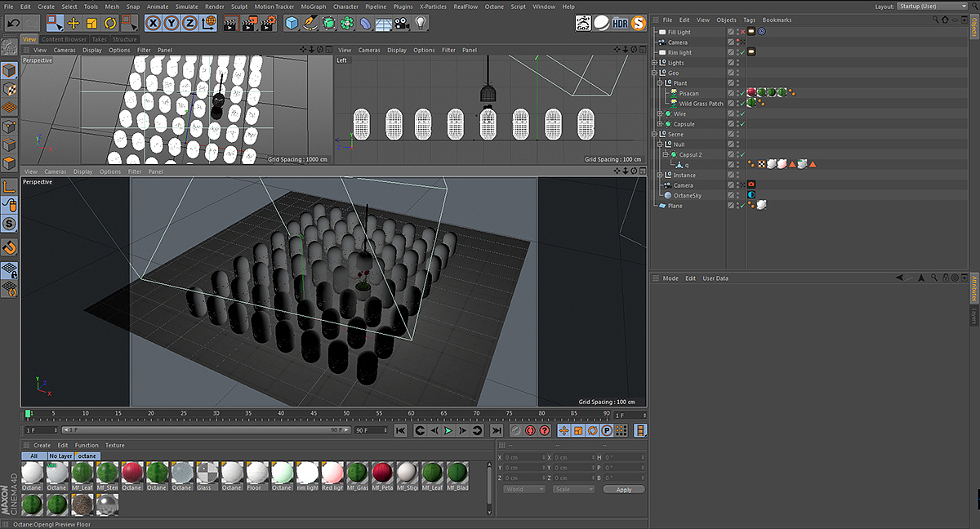Select the Glass material thumbnail
The height and width of the screenshot is (529, 980).
[x=207, y=473]
